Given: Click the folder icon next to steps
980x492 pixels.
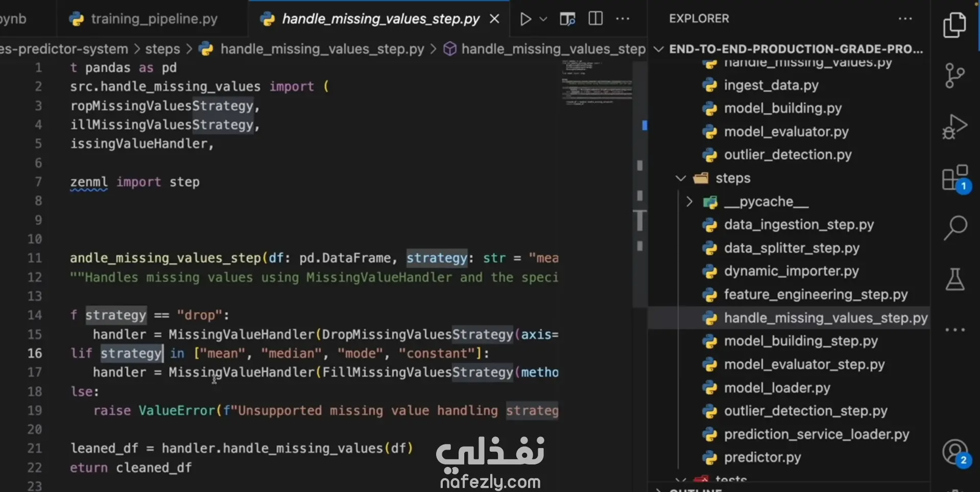Looking at the screenshot, I should click(x=701, y=178).
